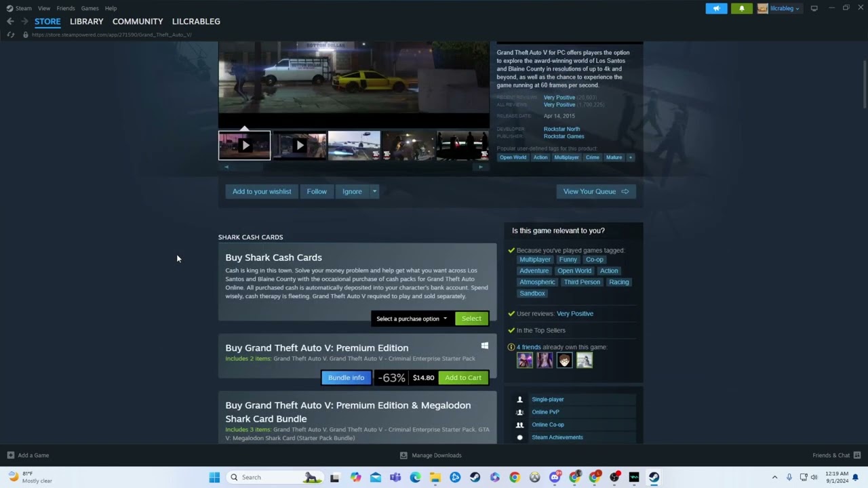
Task: Open first friend avatar who owns game
Action: [x=525, y=361]
